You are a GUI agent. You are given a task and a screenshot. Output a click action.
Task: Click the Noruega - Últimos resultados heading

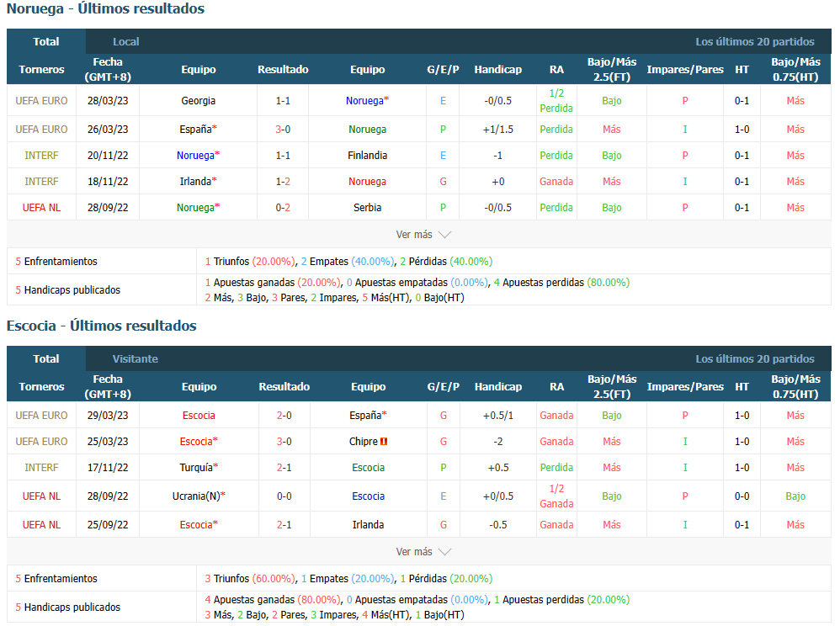coord(105,8)
